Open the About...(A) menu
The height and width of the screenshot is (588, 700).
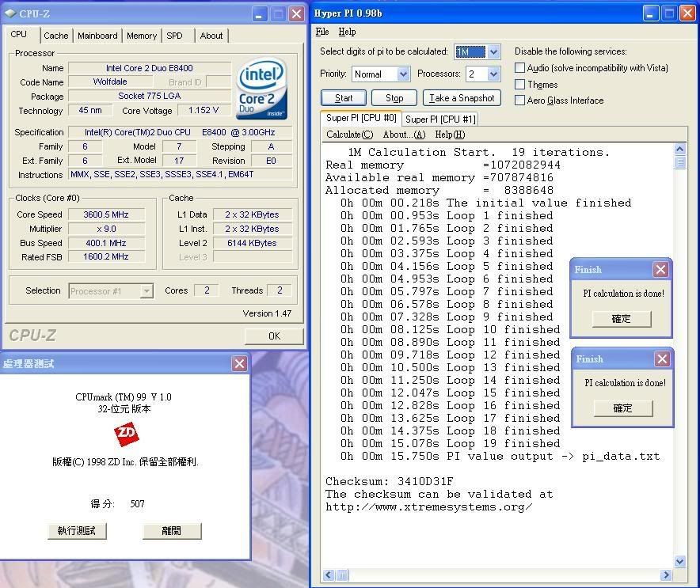(404, 135)
